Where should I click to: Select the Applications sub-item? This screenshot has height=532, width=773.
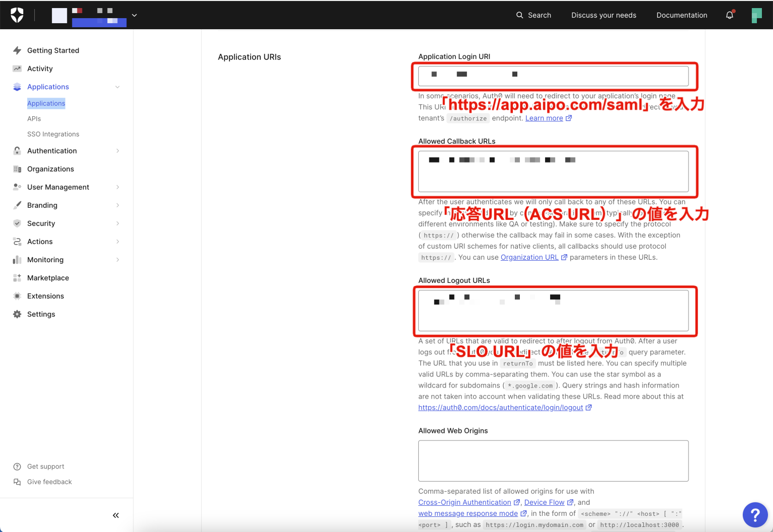46,103
